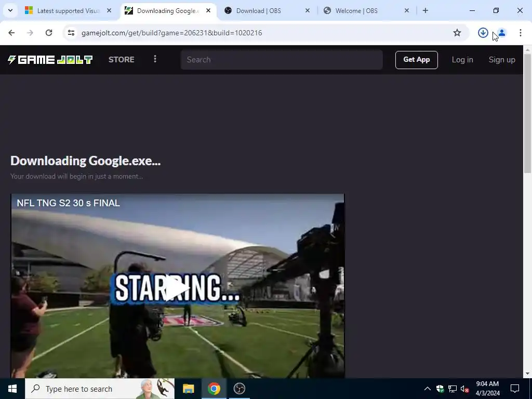This screenshot has height=399, width=532.
Task: Open Chrome downloads bubble
Action: pos(483,33)
